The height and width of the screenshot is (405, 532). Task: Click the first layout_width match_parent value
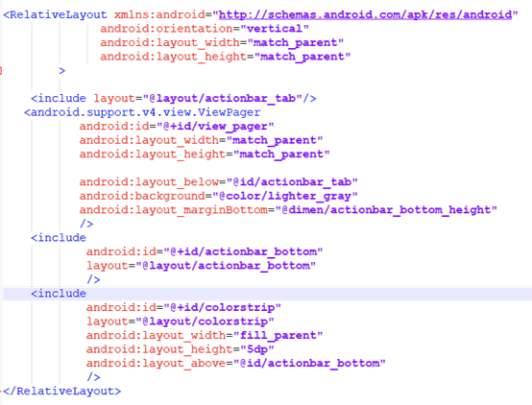296,43
